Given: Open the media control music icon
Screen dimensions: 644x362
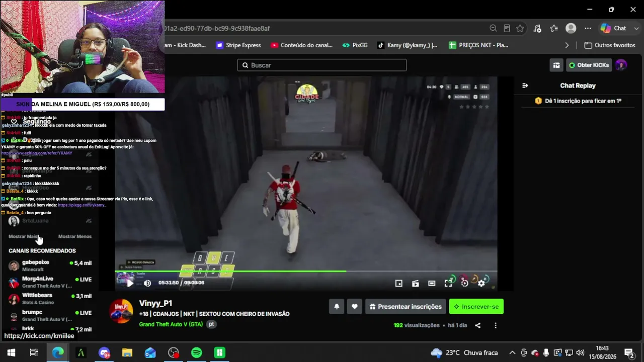Looking at the screenshot, I should click(537, 28).
